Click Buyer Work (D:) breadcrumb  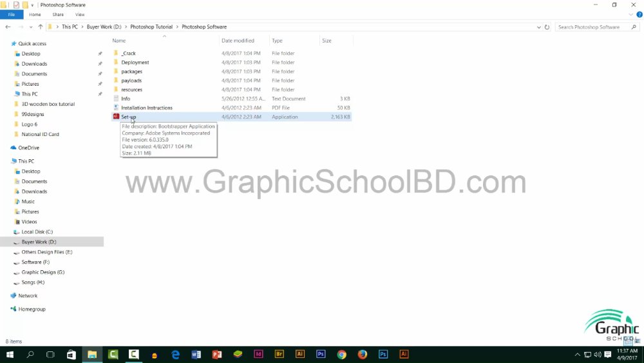click(x=104, y=26)
